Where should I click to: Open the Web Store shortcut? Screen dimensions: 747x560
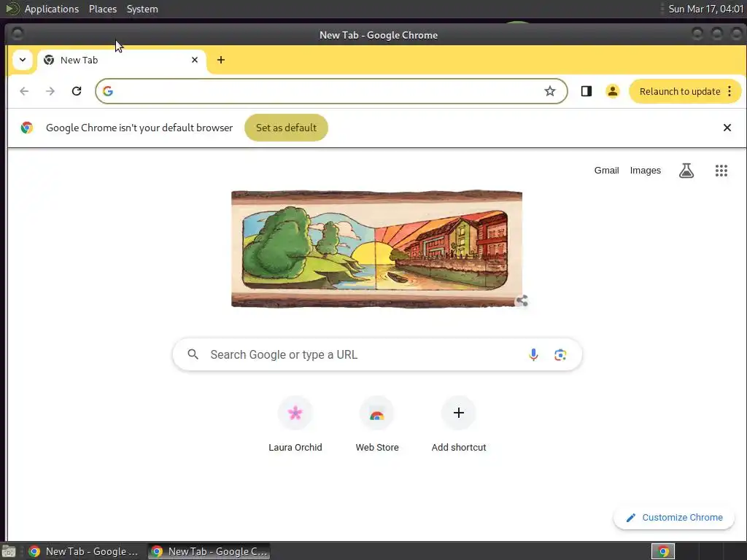point(377,424)
